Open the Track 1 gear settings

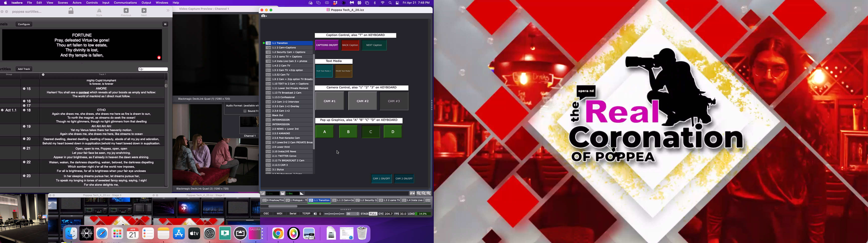pos(43,75)
